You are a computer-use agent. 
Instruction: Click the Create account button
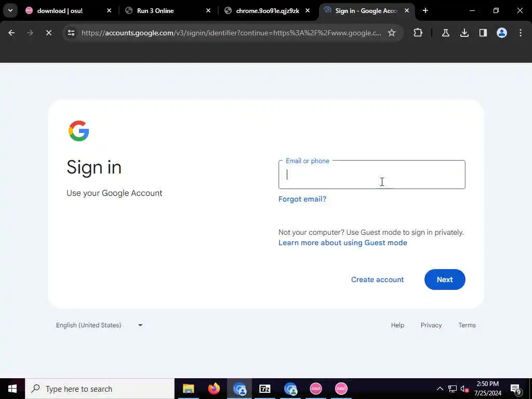[x=377, y=280]
